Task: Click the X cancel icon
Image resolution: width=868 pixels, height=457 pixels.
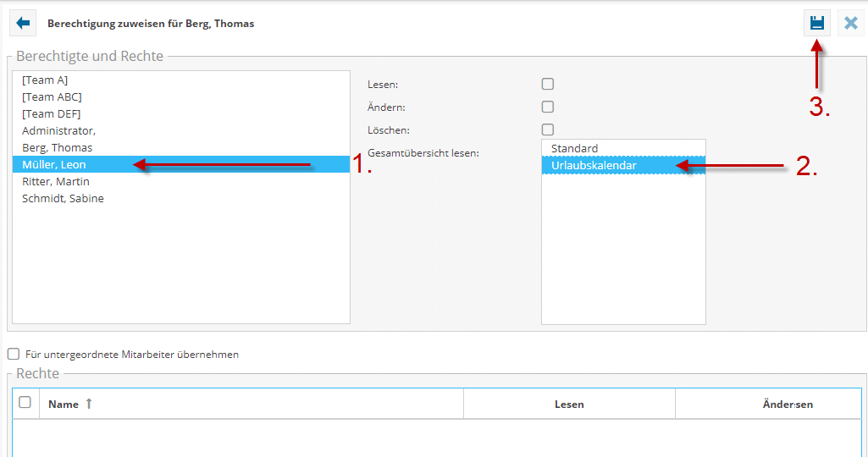Action: (850, 24)
